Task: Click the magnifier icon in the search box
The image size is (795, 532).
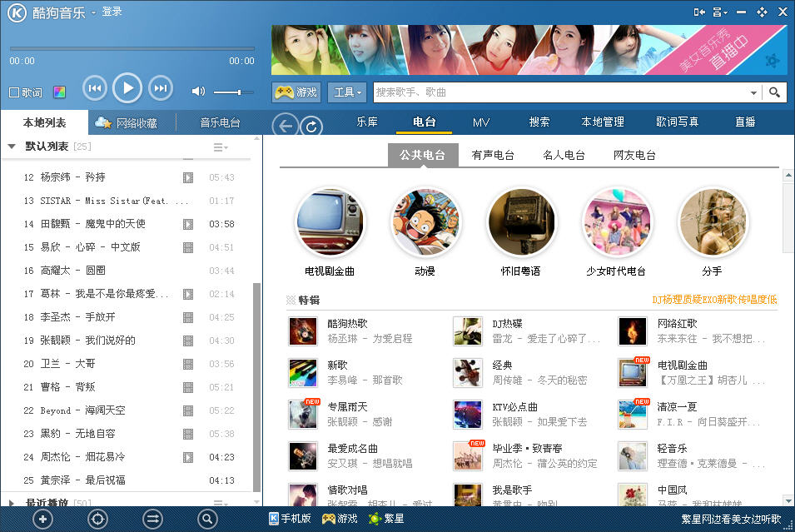Action: (x=774, y=92)
